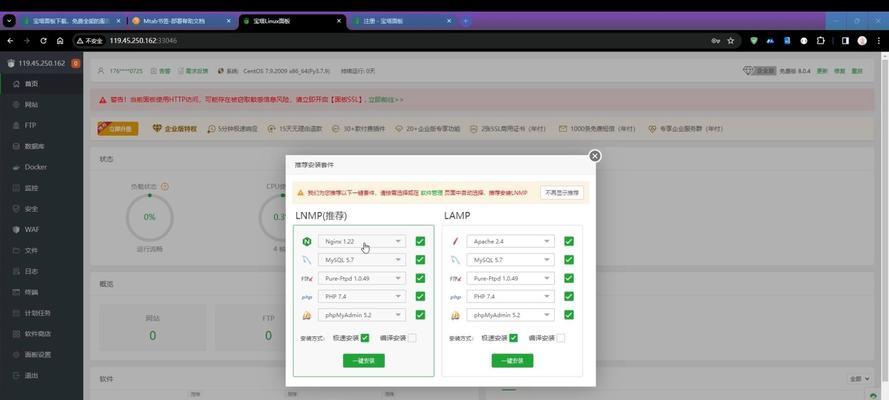Click the Apache feather icon in LAMP
This screenshot has width=889, height=400.
(455, 241)
